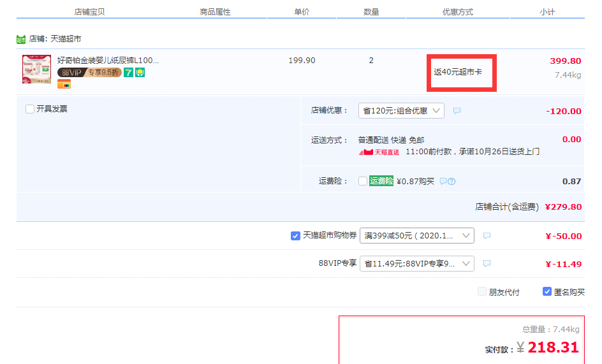Viewport: 602px width, 364px height.
Task: Click the unit price 199.90
Action: tap(302, 61)
